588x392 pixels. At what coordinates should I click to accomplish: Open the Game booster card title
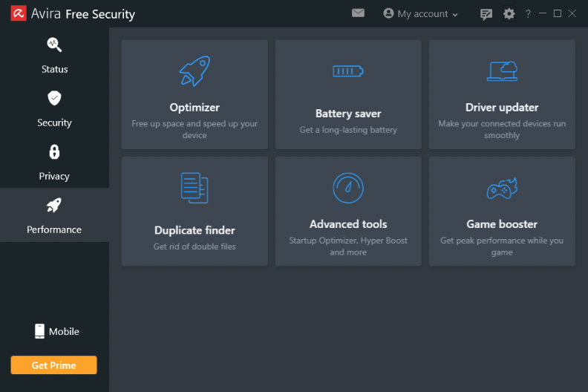pos(502,224)
